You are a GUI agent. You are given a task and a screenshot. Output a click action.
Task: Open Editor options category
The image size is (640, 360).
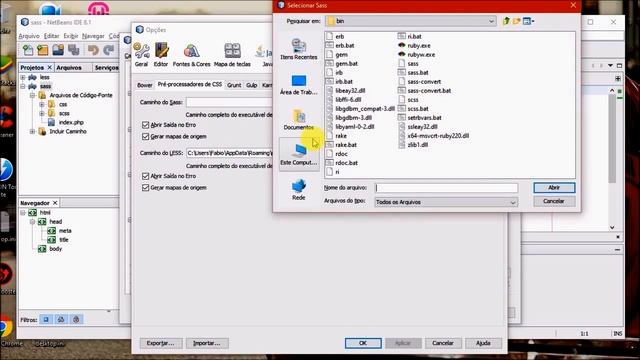coord(161,55)
